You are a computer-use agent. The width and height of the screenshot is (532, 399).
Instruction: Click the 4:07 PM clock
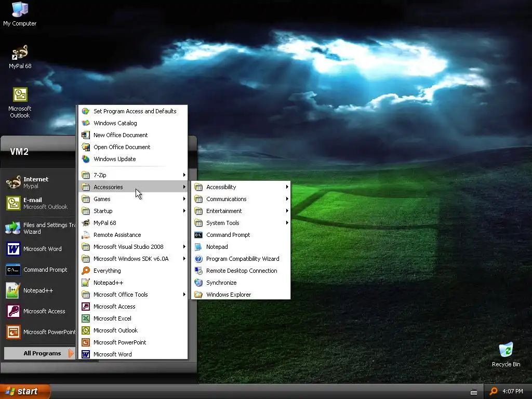pyautogui.click(x=512, y=391)
